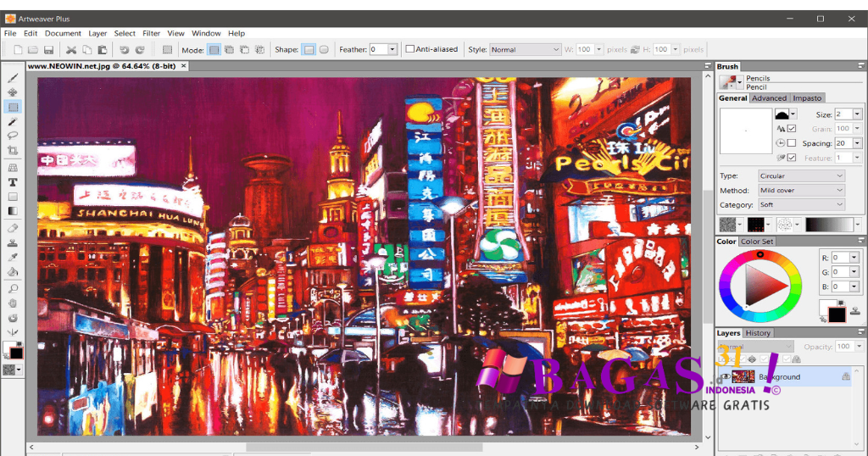Open the Spacing value dropdown arrow
The image size is (868, 456).
(x=857, y=142)
